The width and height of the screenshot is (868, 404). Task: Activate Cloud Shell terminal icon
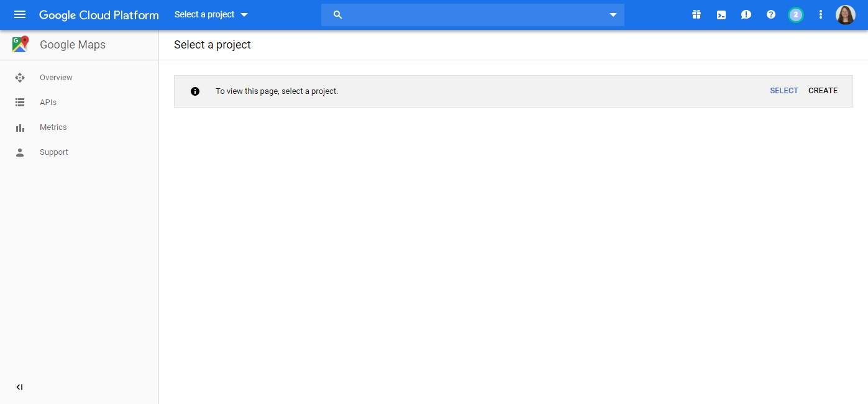click(721, 15)
